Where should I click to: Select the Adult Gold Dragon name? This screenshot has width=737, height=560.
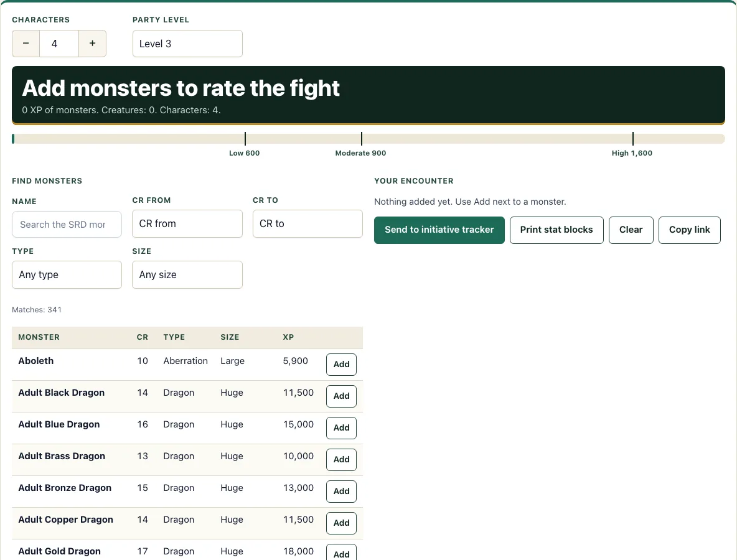pos(60,551)
